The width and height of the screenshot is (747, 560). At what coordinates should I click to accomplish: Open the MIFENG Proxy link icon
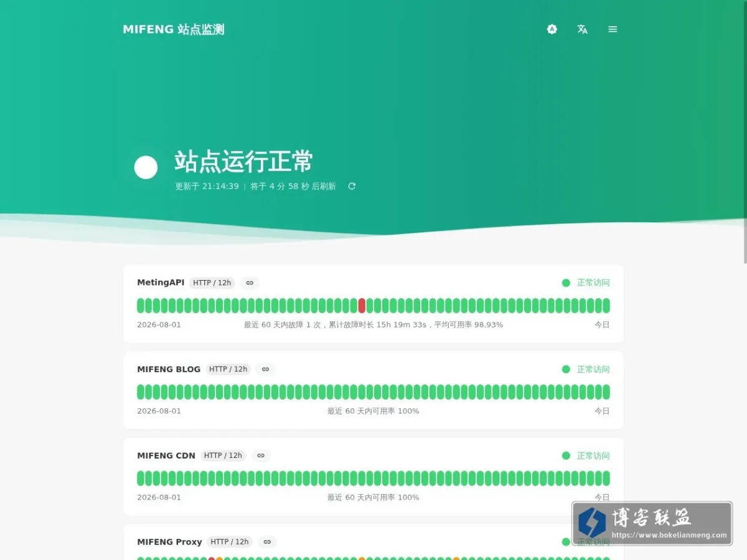pyautogui.click(x=267, y=542)
